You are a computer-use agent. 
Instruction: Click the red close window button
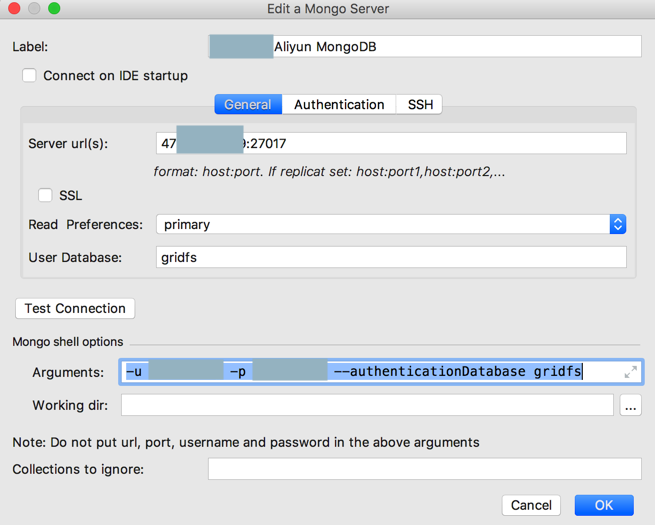point(14,9)
